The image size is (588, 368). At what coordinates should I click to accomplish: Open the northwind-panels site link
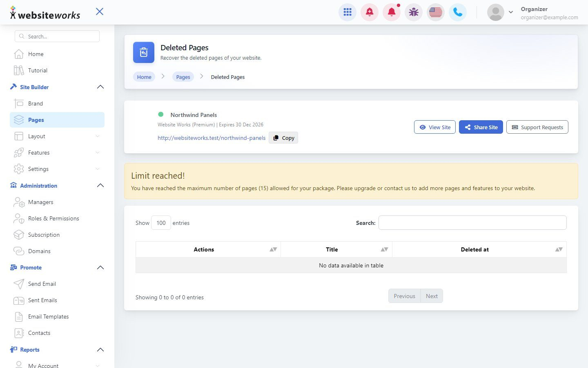click(212, 138)
